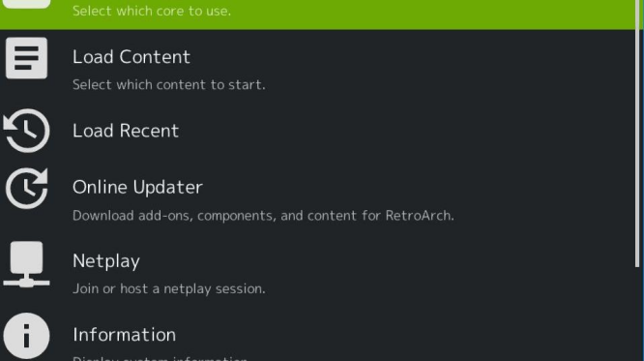Click the blank space right of Load Recent
The height and width of the screenshot is (361, 644).
406,131
